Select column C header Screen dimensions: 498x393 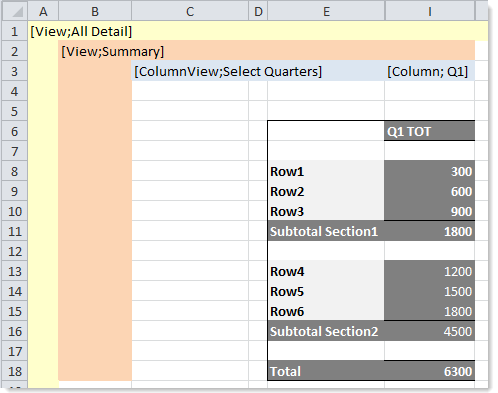click(190, 12)
